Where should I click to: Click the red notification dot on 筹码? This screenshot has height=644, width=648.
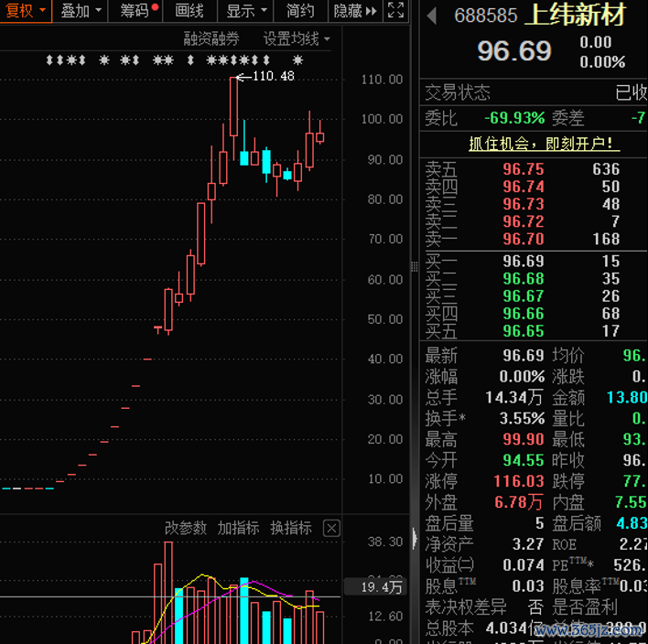point(155,6)
